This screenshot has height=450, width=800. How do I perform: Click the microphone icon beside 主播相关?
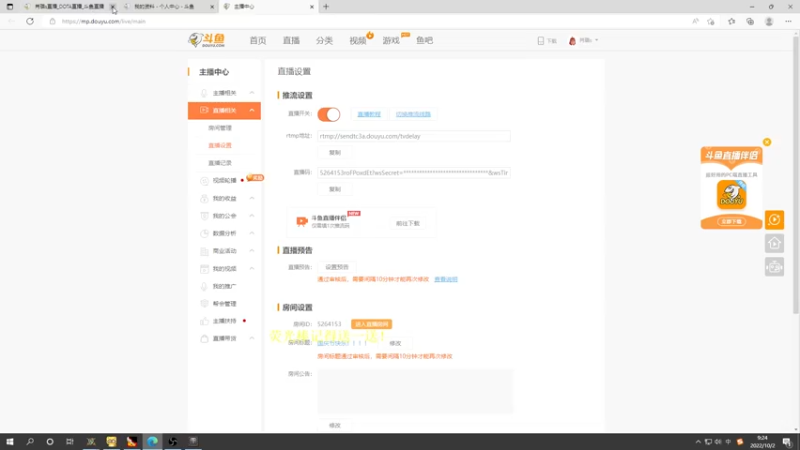[x=204, y=93]
